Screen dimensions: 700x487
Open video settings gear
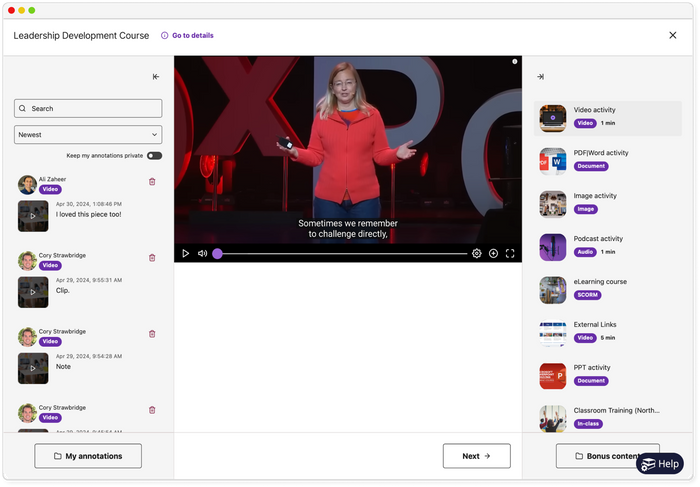[x=477, y=254]
